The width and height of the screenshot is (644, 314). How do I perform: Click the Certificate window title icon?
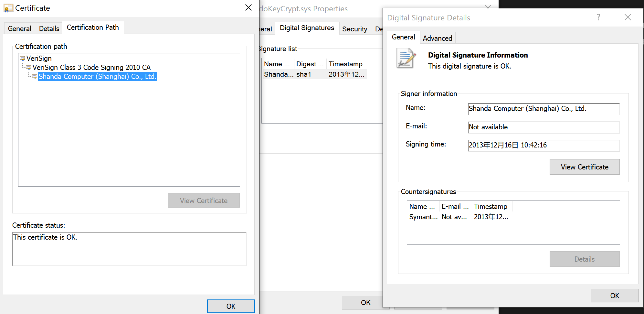8,8
